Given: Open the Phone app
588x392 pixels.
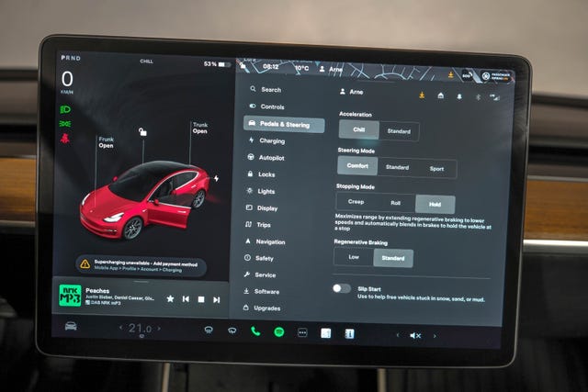Looking at the screenshot, I should [255, 331].
